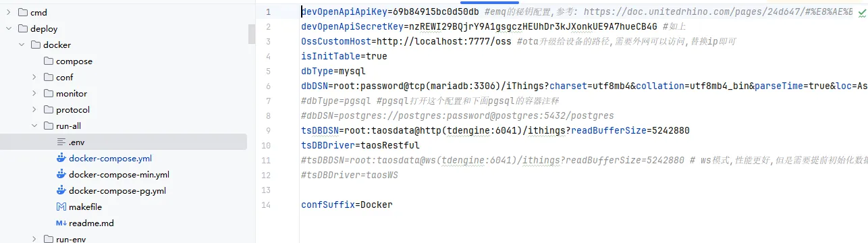The image size is (868, 243).
Task: Click the makefile icon
Action: click(x=61, y=207)
